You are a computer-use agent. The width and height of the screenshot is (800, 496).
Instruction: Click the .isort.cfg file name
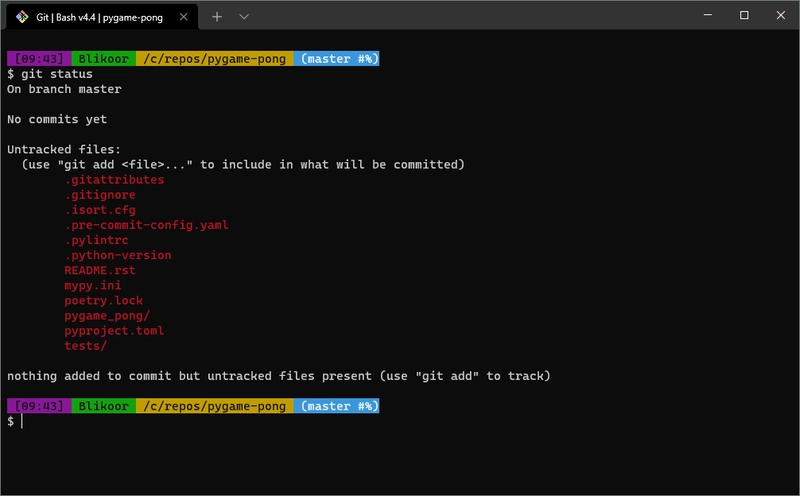coord(100,210)
